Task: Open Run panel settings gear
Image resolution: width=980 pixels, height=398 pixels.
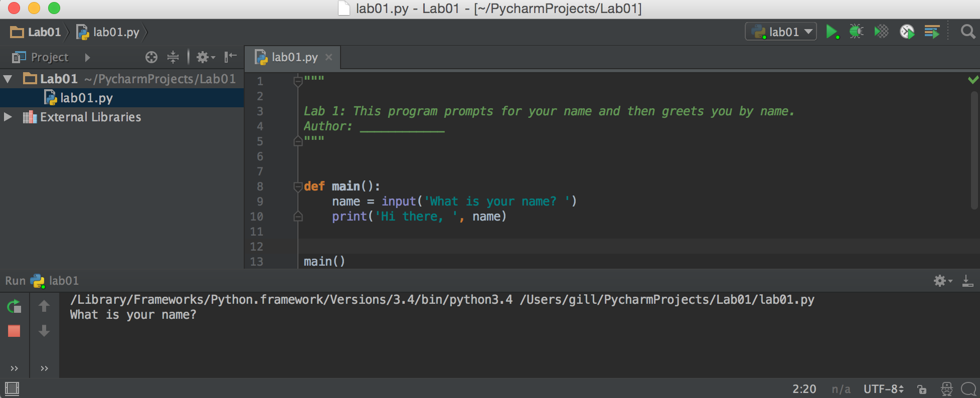Action: pyautogui.click(x=942, y=281)
